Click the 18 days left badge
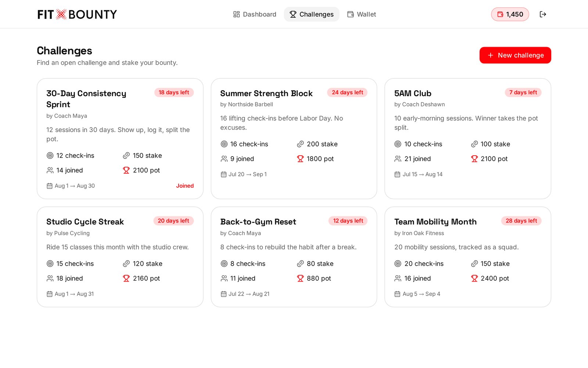The image size is (588, 368). point(174,92)
